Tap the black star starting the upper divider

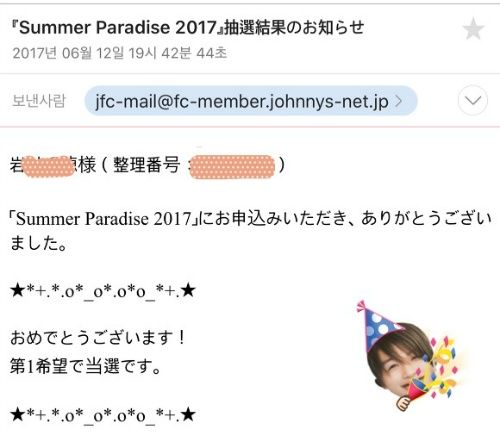[x=18, y=290]
